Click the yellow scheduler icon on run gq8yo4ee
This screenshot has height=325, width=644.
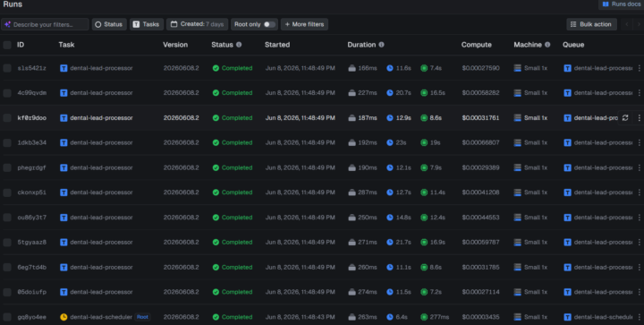point(64,317)
